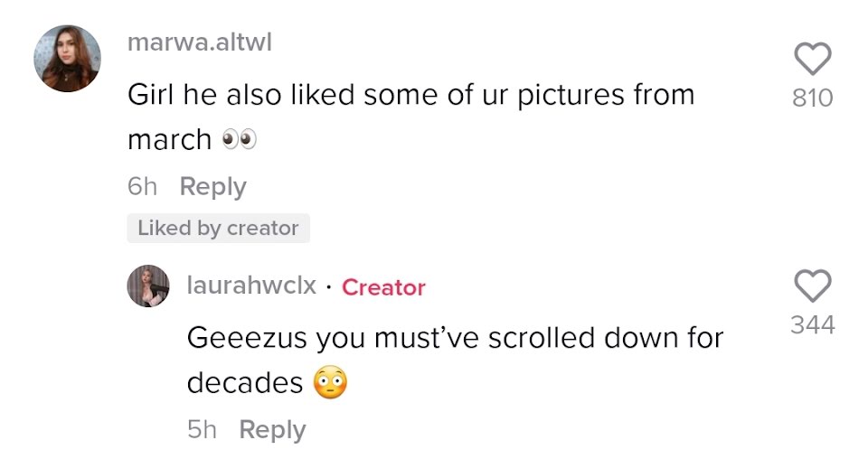Click the 6h timestamp on the first comment
The height and width of the screenshot is (459, 868).
coord(142,187)
